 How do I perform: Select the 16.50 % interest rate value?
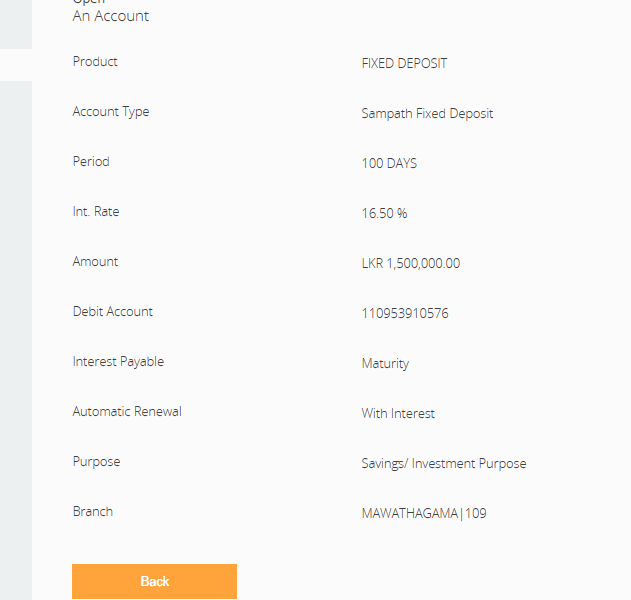tap(384, 213)
